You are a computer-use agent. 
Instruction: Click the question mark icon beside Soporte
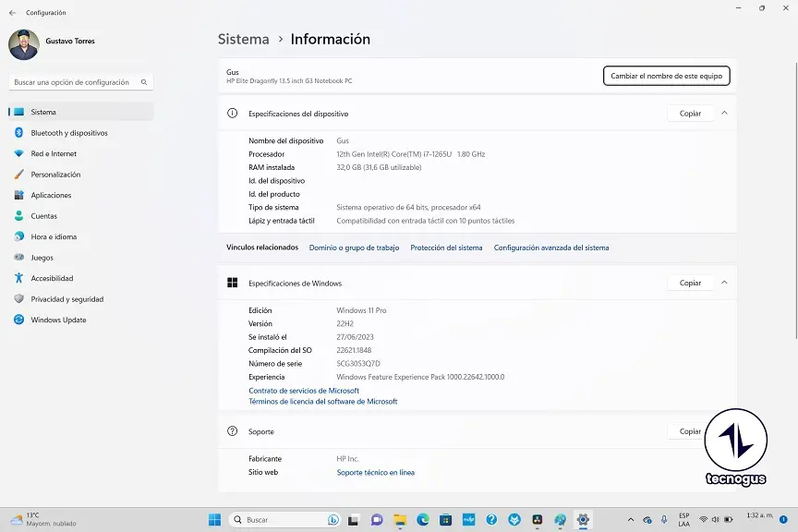[x=232, y=431]
